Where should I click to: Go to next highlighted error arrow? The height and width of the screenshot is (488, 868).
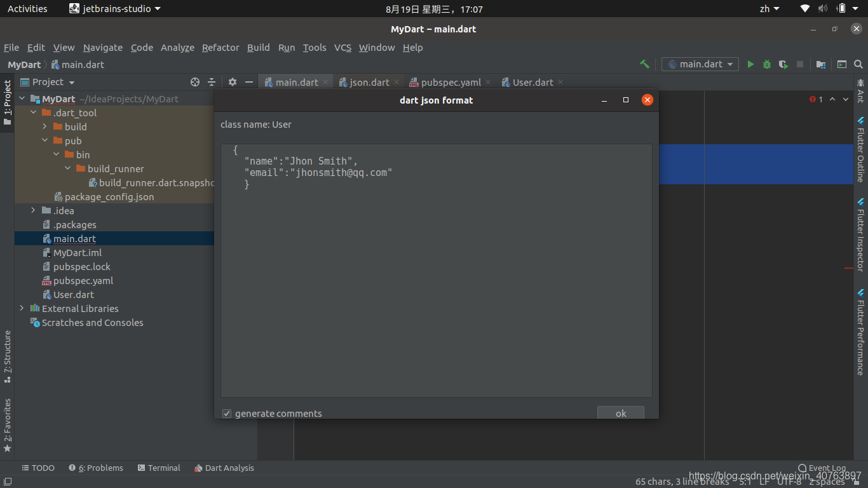[x=846, y=99]
